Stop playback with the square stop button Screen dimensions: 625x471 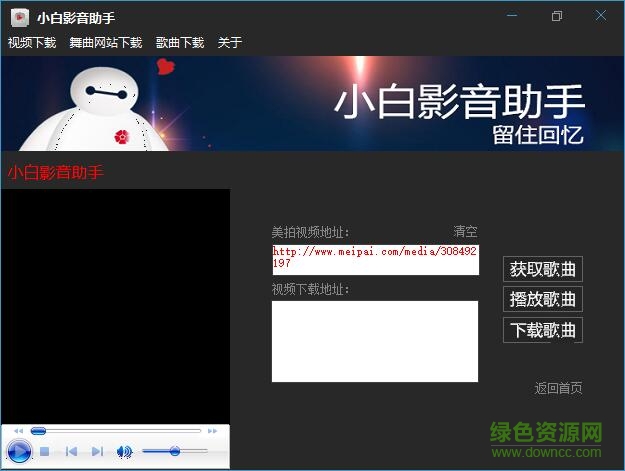(45, 451)
